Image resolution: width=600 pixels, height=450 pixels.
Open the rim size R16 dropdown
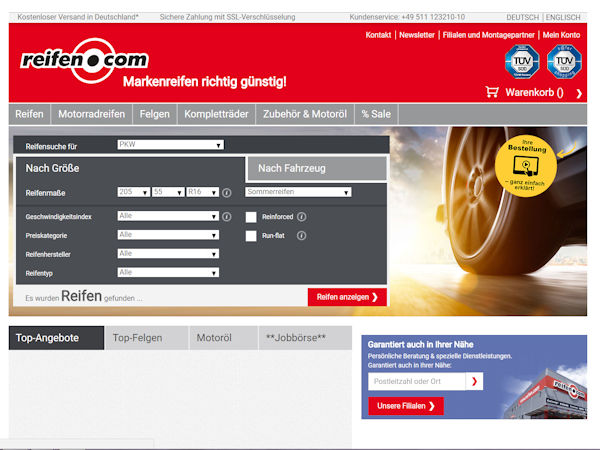202,192
